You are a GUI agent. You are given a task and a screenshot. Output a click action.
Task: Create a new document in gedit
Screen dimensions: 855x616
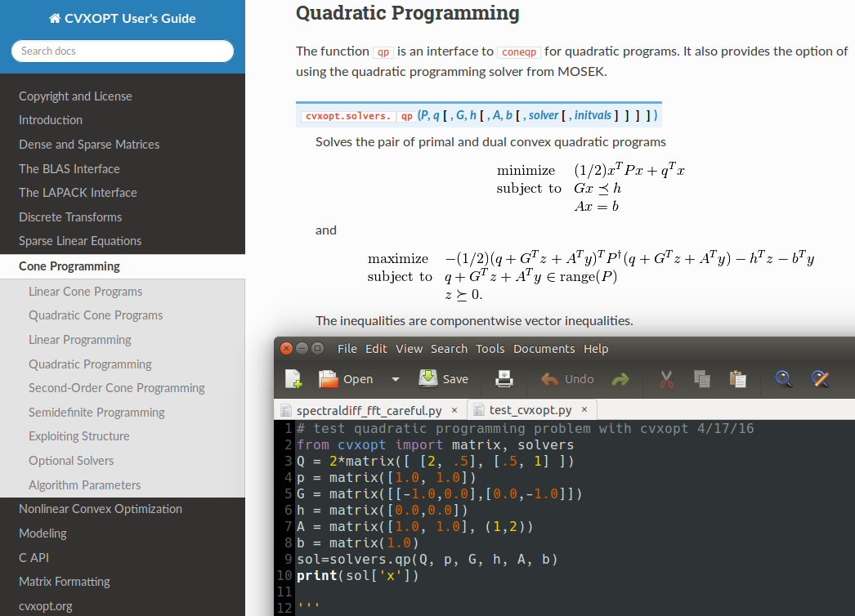point(293,379)
